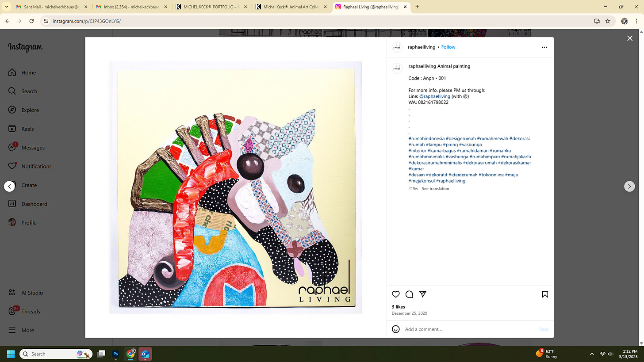The height and width of the screenshot is (362, 644).
Task: Open Messages in sidebar
Action: pyautogui.click(x=26, y=148)
